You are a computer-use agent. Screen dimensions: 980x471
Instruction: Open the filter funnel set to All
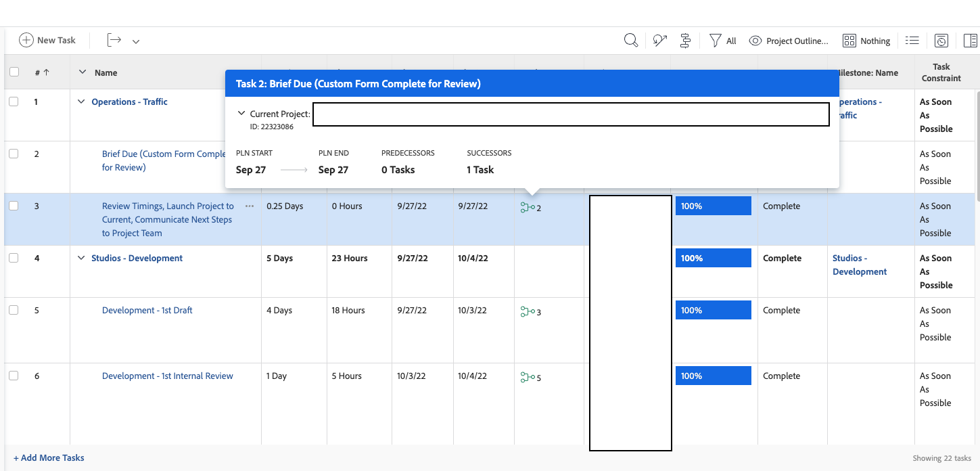tap(716, 41)
